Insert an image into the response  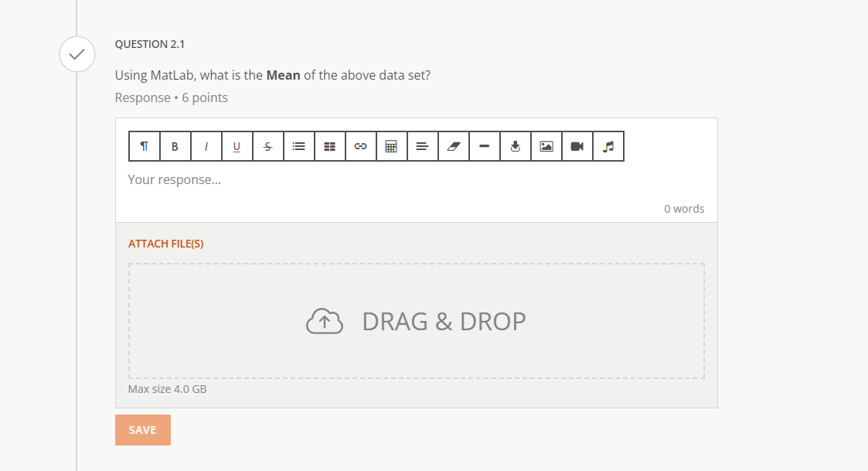tap(546, 146)
